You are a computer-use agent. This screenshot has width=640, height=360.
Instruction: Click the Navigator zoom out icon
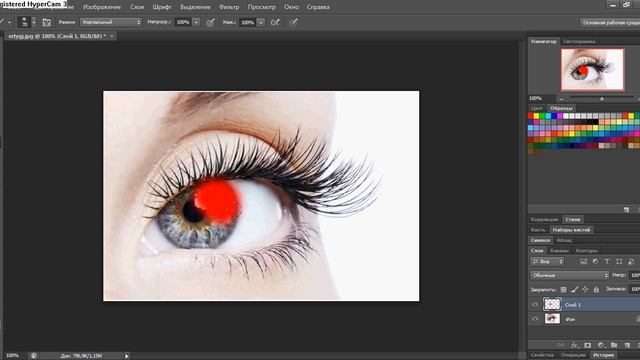pos(562,99)
